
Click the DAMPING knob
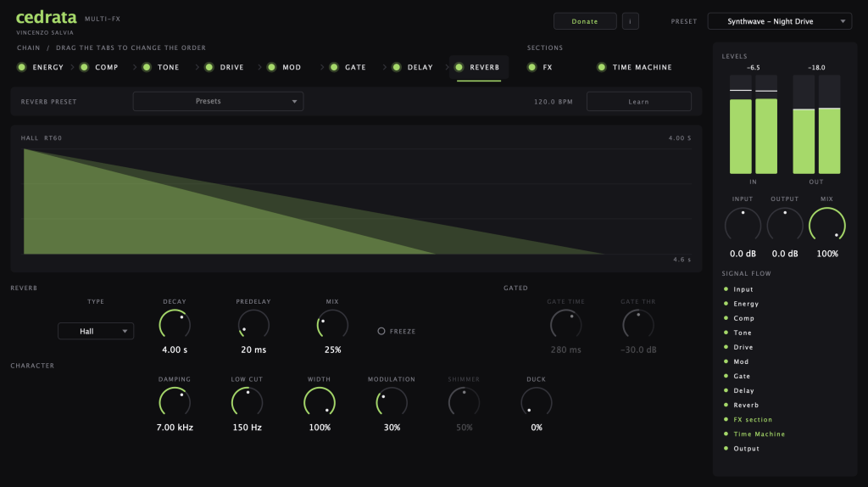(175, 402)
